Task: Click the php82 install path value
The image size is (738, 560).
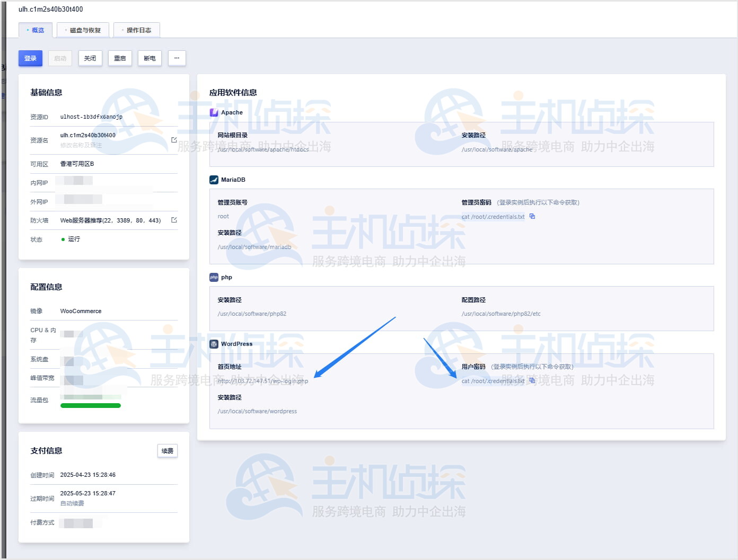Action: 252,314
